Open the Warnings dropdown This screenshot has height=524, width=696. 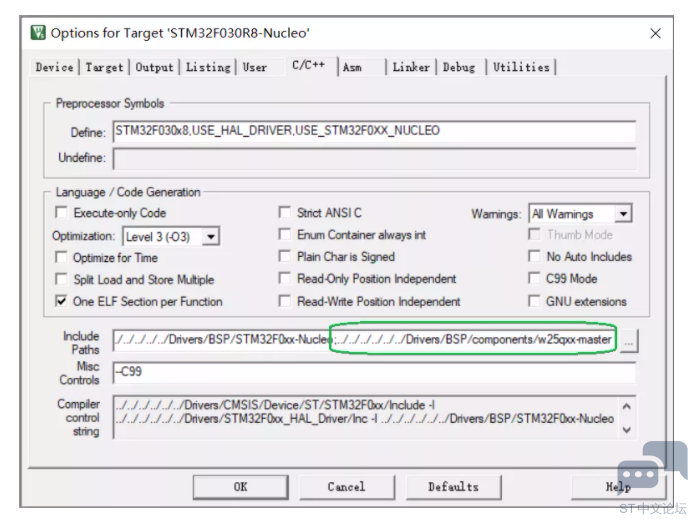623,214
